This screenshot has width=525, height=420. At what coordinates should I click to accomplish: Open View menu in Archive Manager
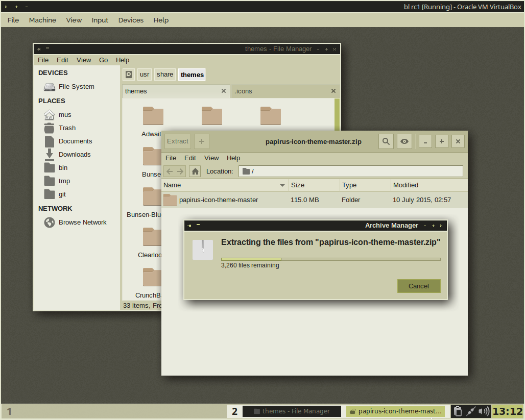click(211, 158)
